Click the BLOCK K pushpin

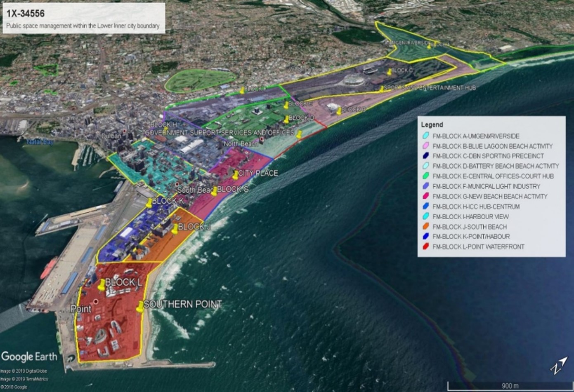click(x=149, y=202)
